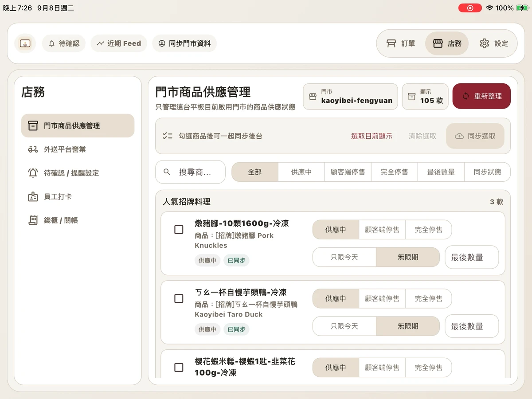Viewport: 532px width, 399px height.
Task: Set 芋頭鴨 status to 顧客端停售
Action: [x=382, y=299]
